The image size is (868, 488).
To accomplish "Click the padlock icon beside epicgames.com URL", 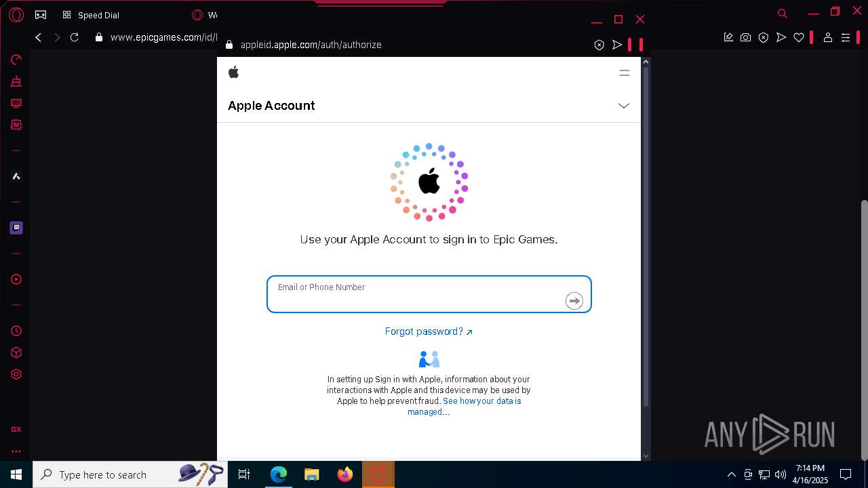I will [99, 37].
